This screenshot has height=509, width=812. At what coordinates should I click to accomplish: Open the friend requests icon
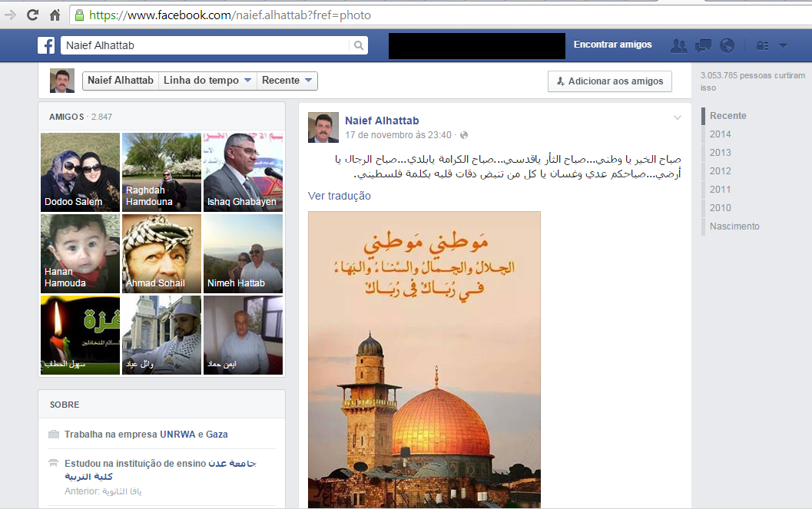click(679, 45)
